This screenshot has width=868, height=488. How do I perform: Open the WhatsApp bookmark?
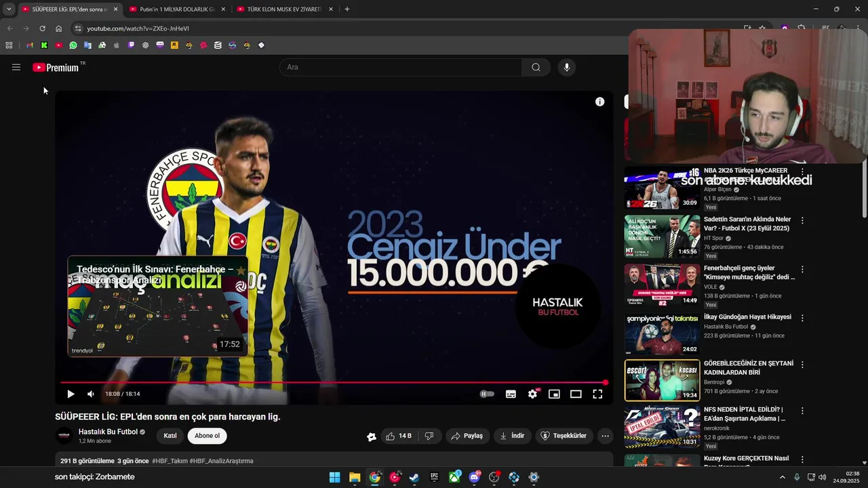point(73,45)
